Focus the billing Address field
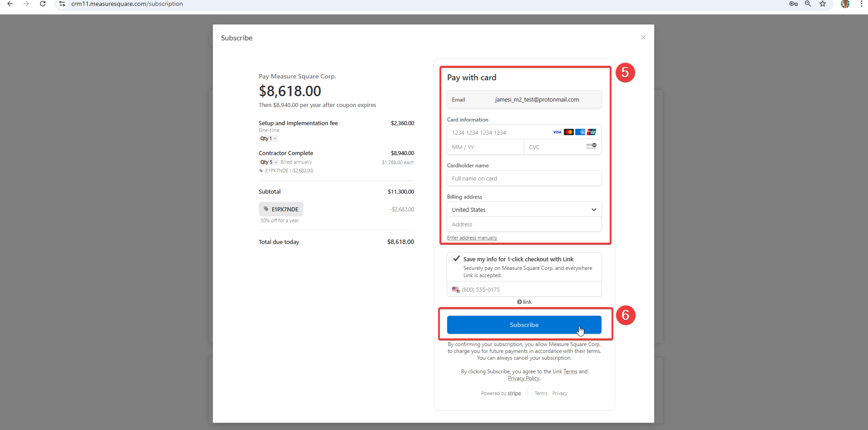 524,224
